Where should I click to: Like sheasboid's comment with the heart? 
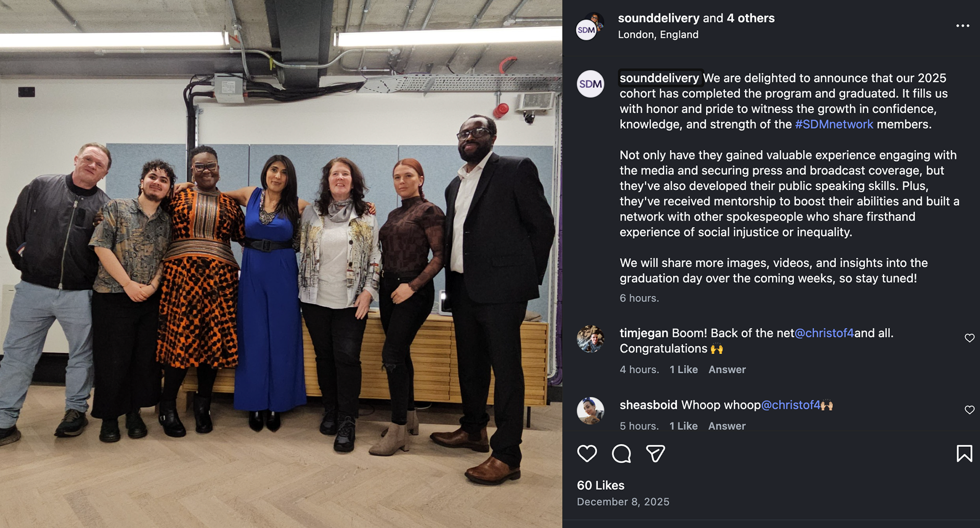[969, 410]
